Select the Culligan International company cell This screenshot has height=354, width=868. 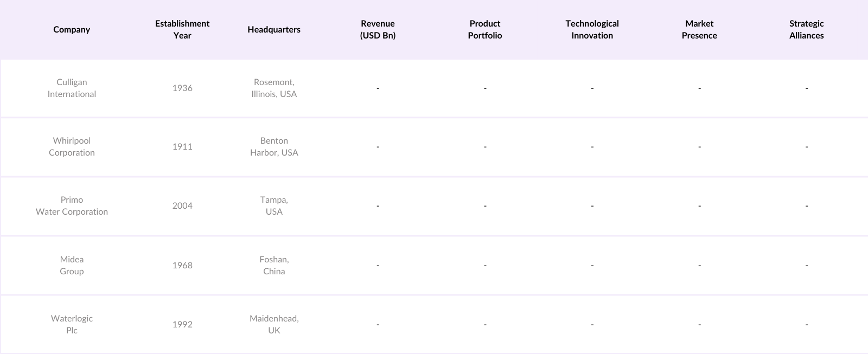(72, 88)
